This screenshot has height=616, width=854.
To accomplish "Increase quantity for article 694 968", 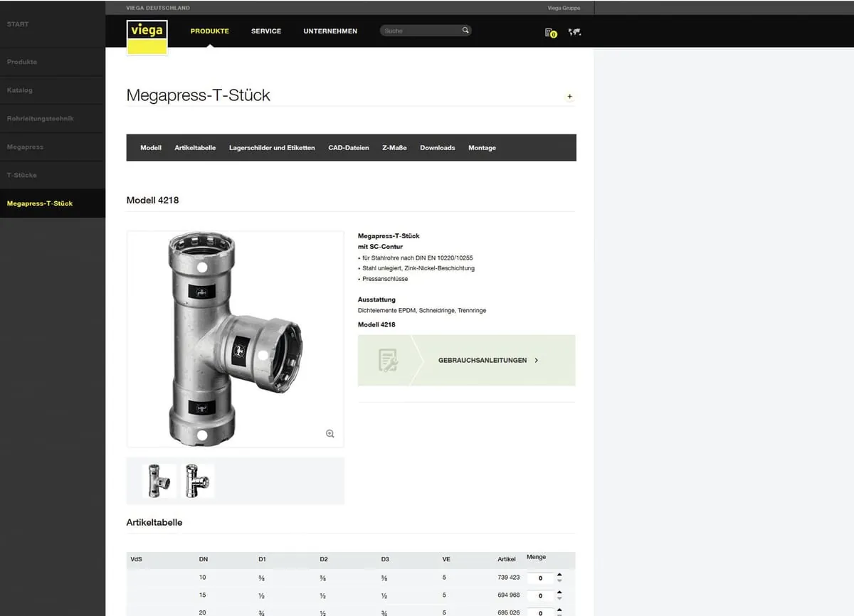I will 559,592.
